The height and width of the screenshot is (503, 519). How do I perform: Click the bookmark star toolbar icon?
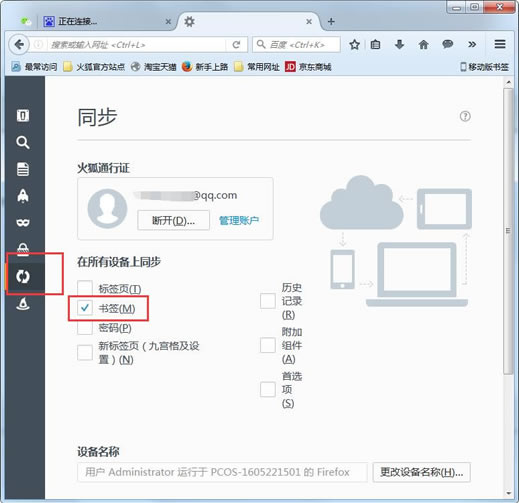point(354,44)
